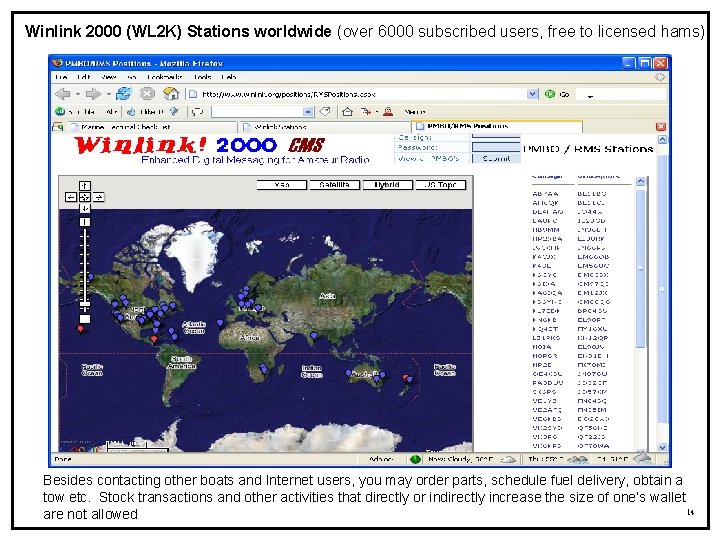
Task: Go to the browser Home page icon
Action: click(171, 94)
